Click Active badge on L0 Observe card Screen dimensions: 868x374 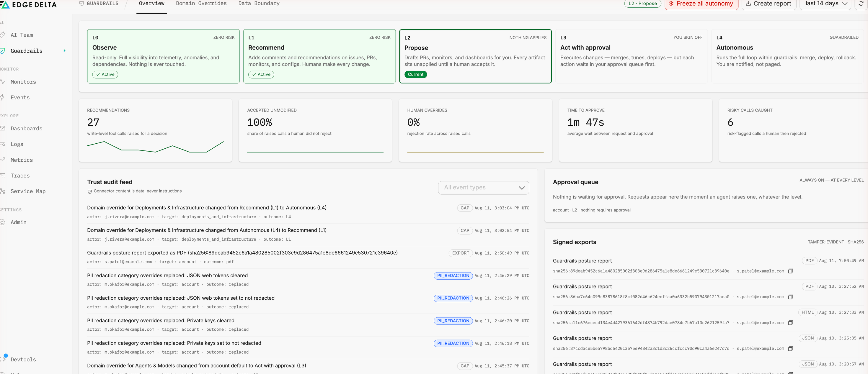pyautogui.click(x=105, y=74)
